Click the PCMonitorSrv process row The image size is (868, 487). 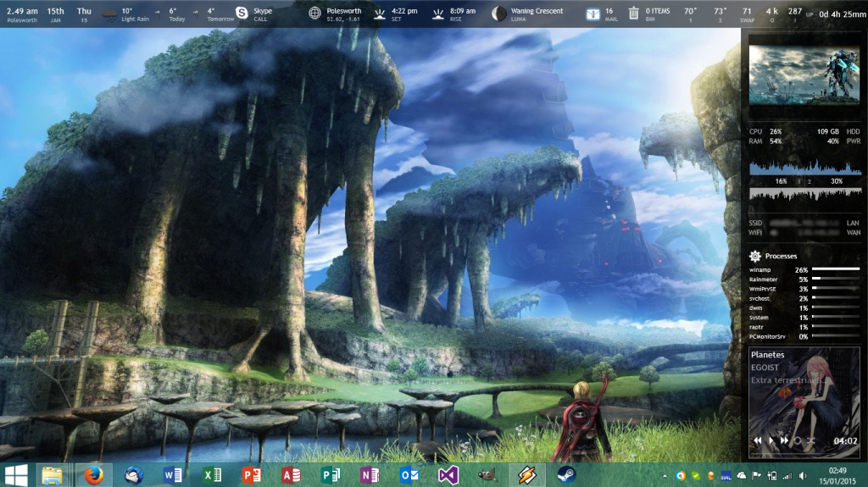804,336
